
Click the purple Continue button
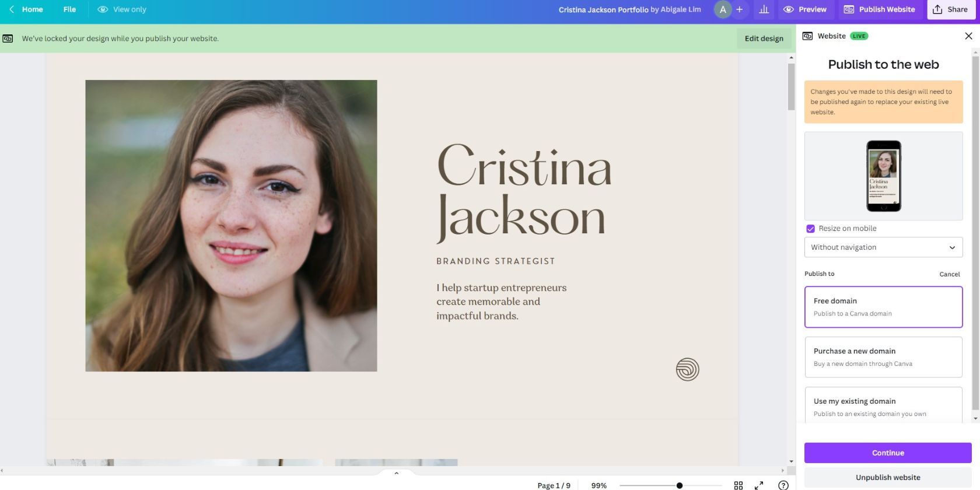(x=888, y=453)
